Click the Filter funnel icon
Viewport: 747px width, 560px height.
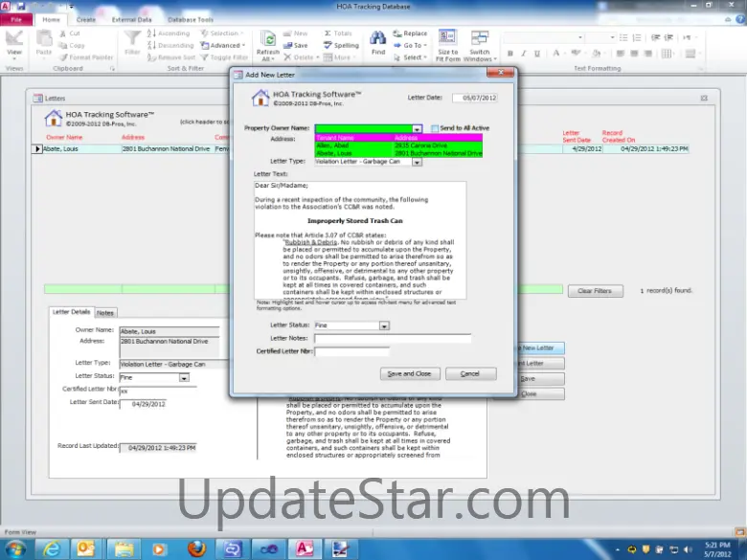132,43
